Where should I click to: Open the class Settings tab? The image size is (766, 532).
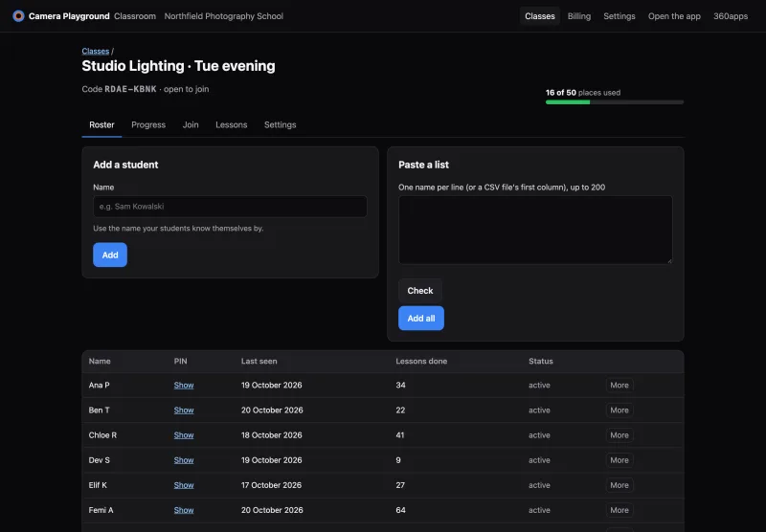(x=280, y=125)
